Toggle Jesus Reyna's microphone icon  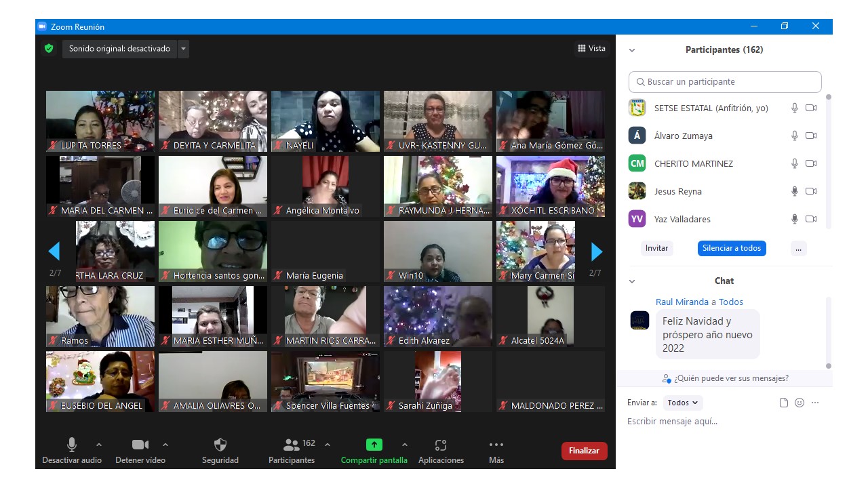[x=795, y=191]
